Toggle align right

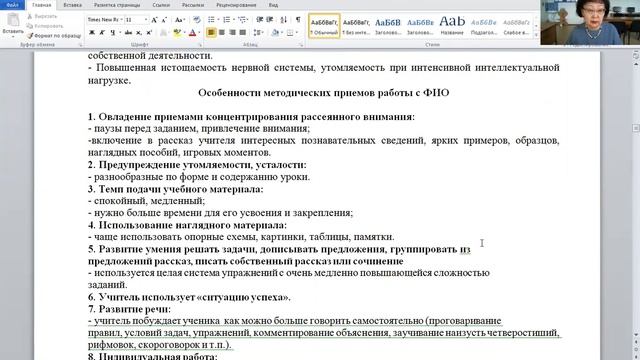point(232,33)
